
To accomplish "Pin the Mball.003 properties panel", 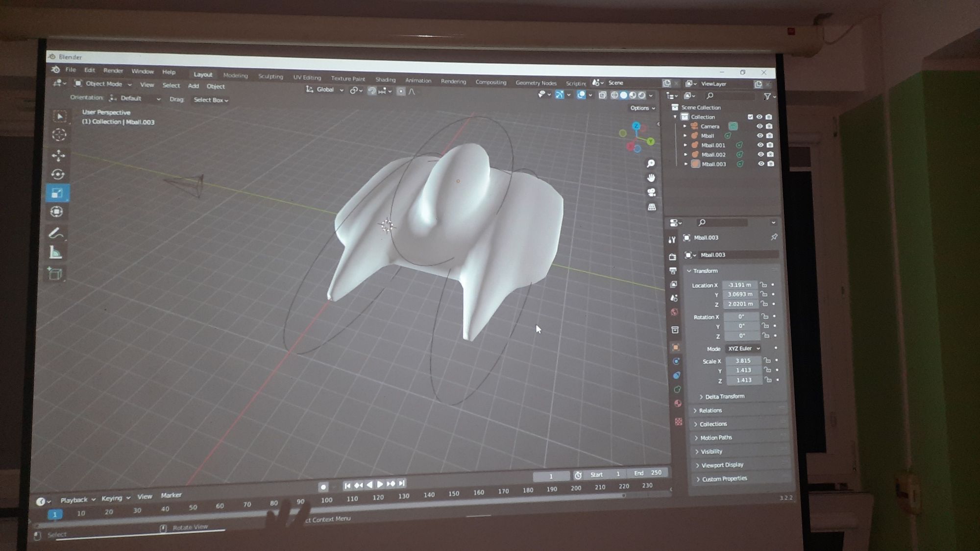I will pos(774,237).
